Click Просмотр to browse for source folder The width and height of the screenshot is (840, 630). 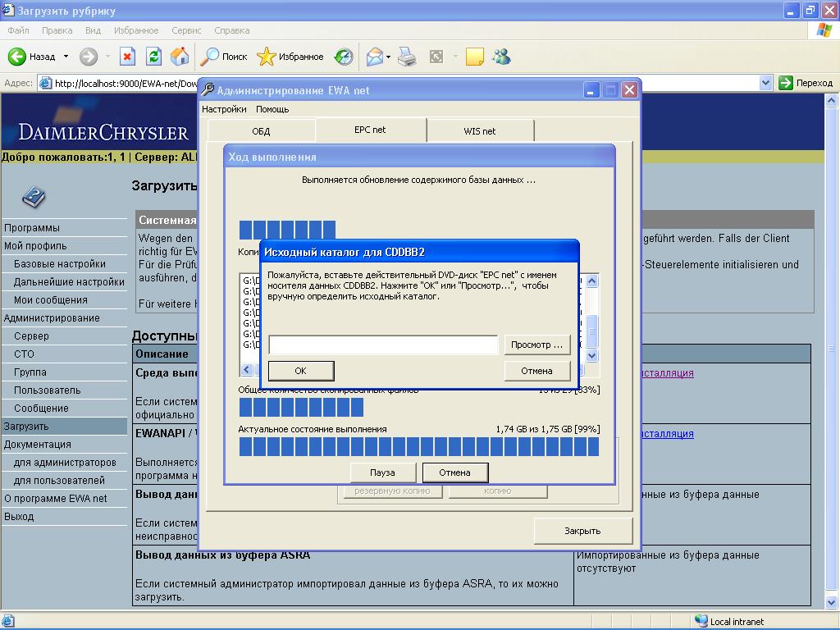point(536,345)
